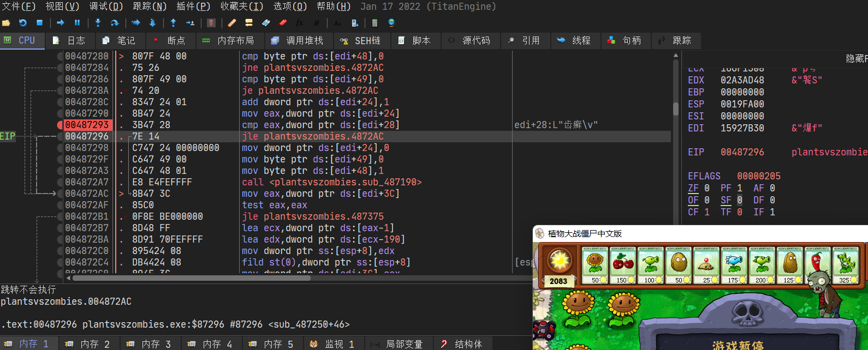Find intermodular calls icon
The height and width of the screenshot is (350, 868).
coord(354,23)
